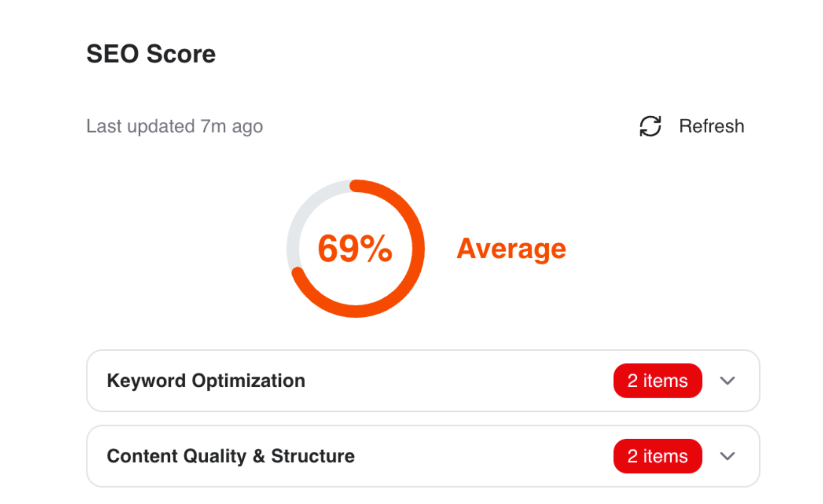Screen dimensions: 823x504
Task: Expand the Content Quality & Structure chevron
Action: (x=727, y=456)
